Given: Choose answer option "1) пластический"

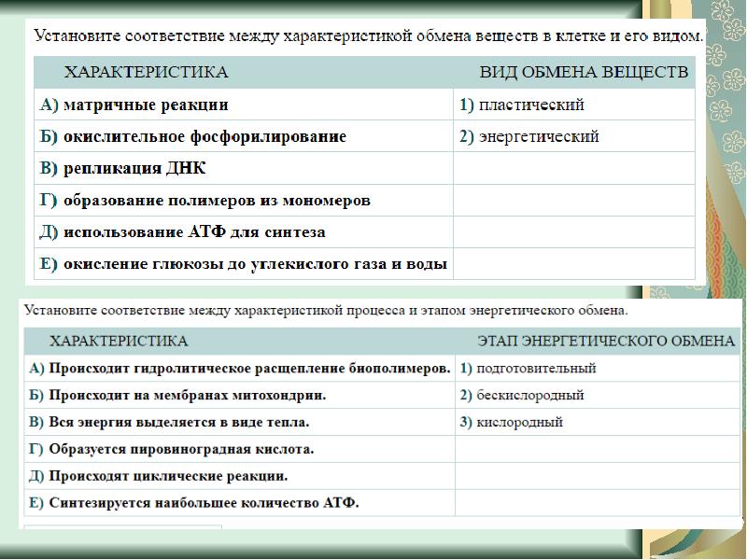Looking at the screenshot, I should point(521,105).
